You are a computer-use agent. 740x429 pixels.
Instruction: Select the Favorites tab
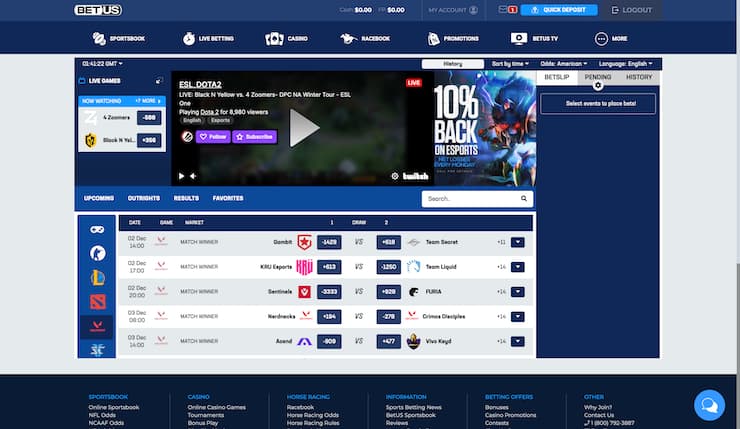point(228,198)
